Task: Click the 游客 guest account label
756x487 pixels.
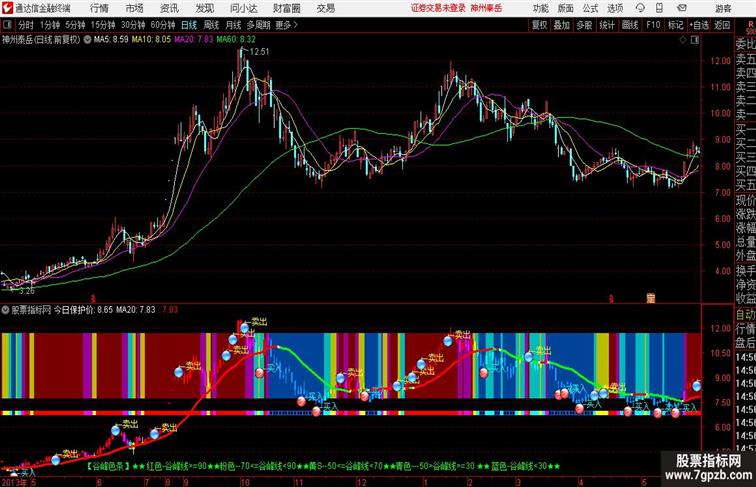Action: pyautogui.click(x=723, y=8)
